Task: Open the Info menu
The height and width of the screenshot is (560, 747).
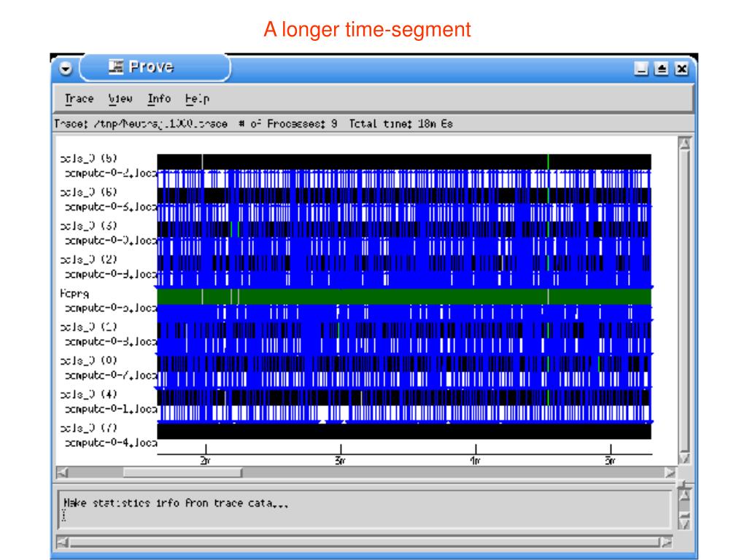Action: tap(159, 98)
